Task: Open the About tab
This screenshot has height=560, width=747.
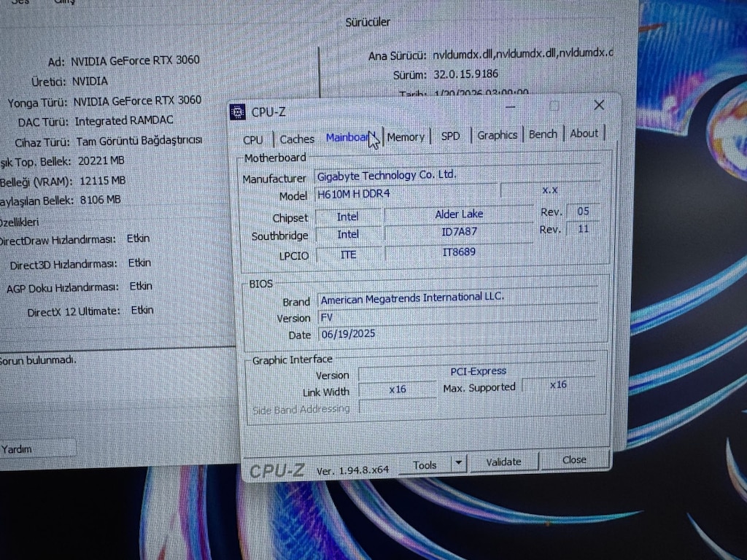Action: [x=584, y=133]
